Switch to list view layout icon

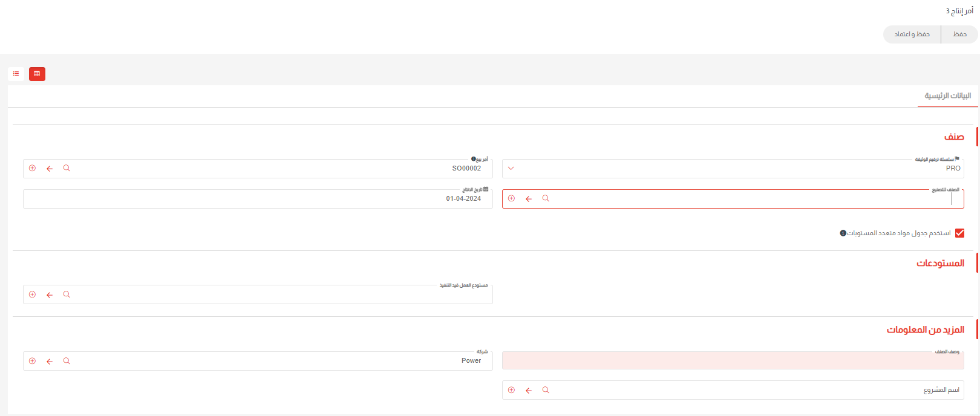pyautogui.click(x=16, y=74)
